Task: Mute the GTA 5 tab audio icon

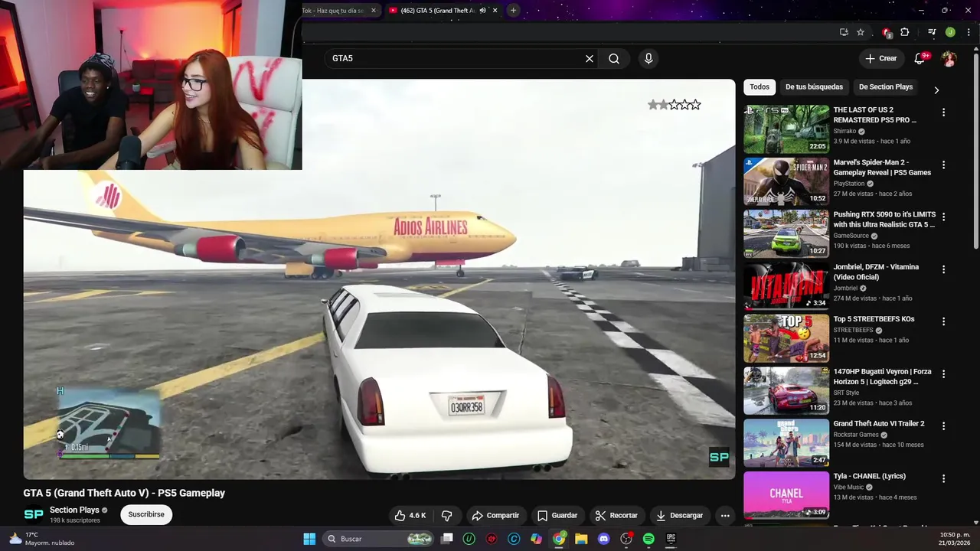Action: (482, 11)
